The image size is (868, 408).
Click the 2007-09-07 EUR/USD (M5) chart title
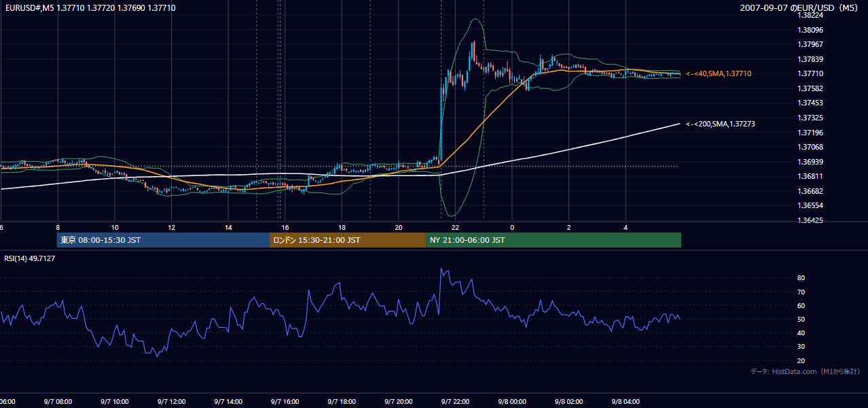click(799, 7)
